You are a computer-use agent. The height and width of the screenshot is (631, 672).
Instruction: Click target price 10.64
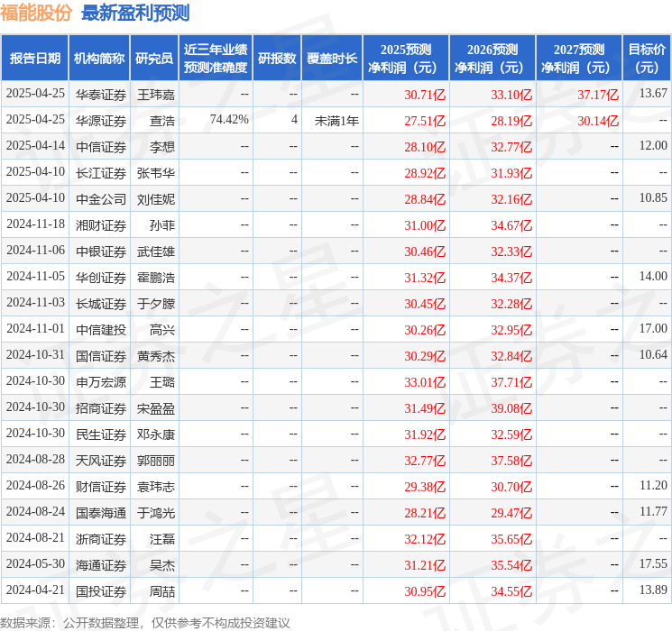pyautogui.click(x=653, y=354)
